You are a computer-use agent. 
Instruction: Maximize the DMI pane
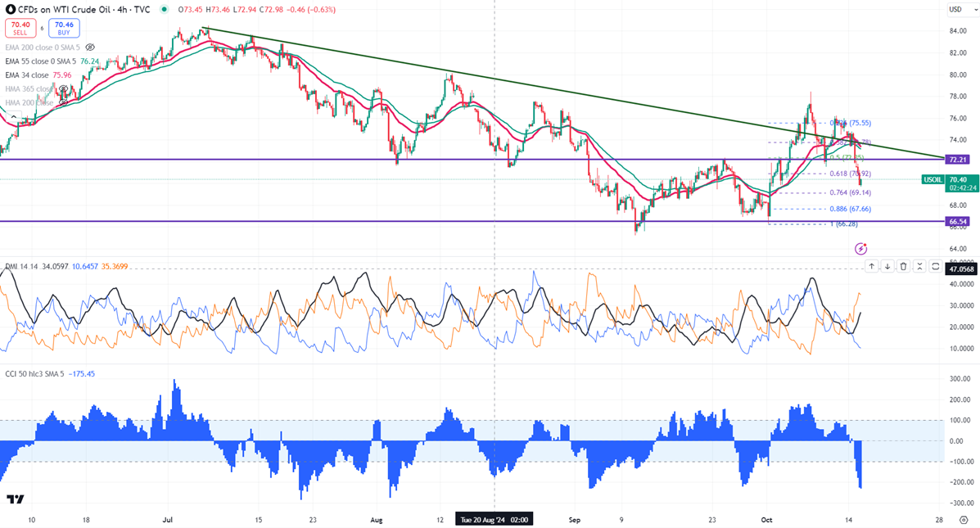pos(936,266)
